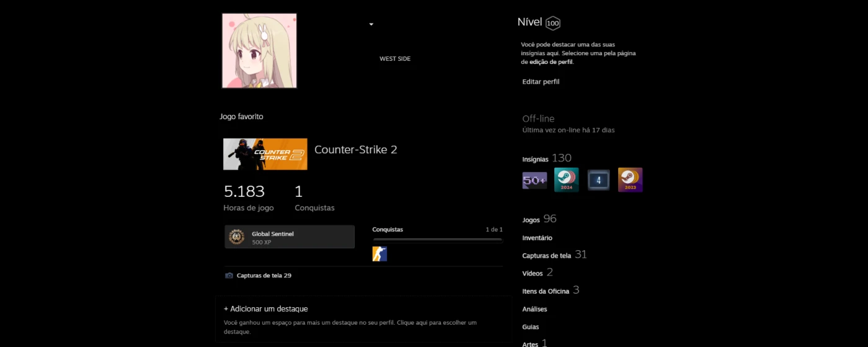Open the Vídeos 2 page
The height and width of the screenshot is (347, 868).
click(538, 273)
